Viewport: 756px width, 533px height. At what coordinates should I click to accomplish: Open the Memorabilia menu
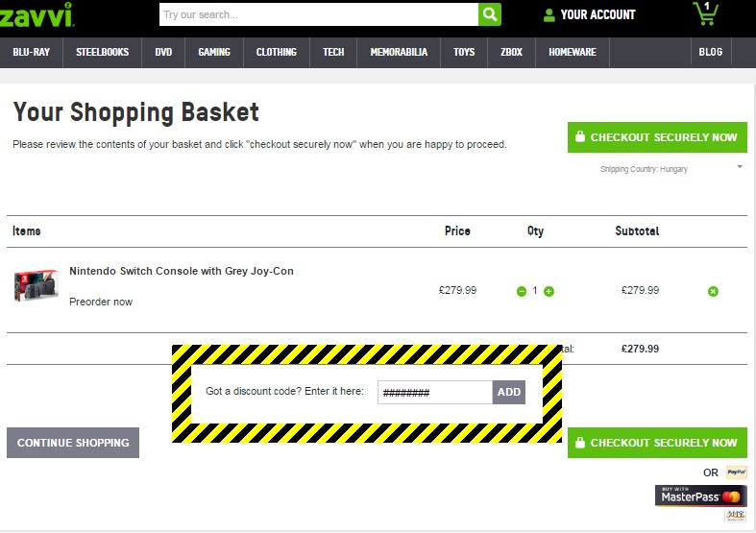tap(399, 52)
